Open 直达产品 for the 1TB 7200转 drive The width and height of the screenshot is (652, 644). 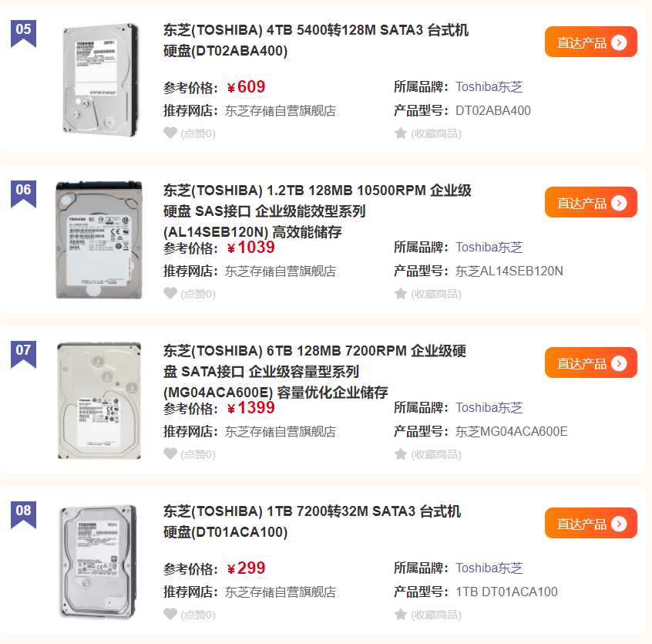point(590,524)
